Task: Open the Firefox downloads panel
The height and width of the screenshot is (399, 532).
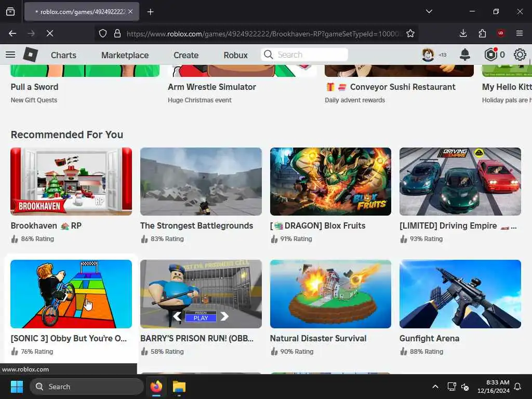Action: (x=463, y=33)
